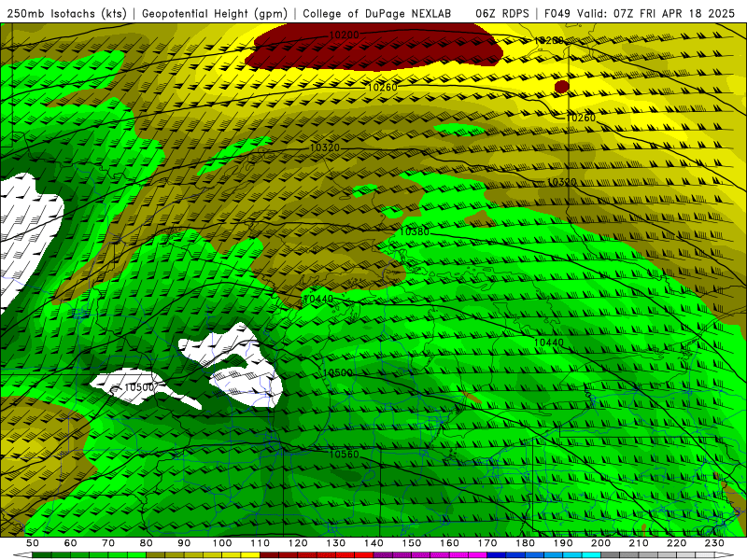Click the '230' label on the color scale
This screenshot has width=747, height=560.
click(714, 543)
